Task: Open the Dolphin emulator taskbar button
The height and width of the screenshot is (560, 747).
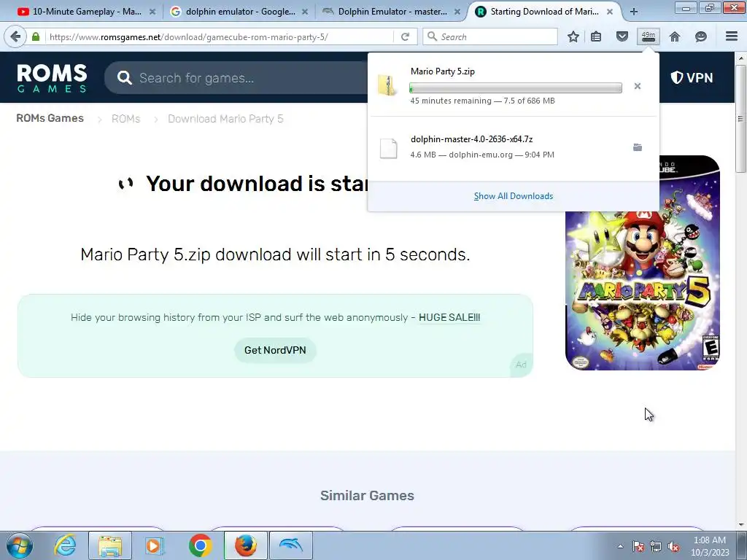Action: click(291, 545)
